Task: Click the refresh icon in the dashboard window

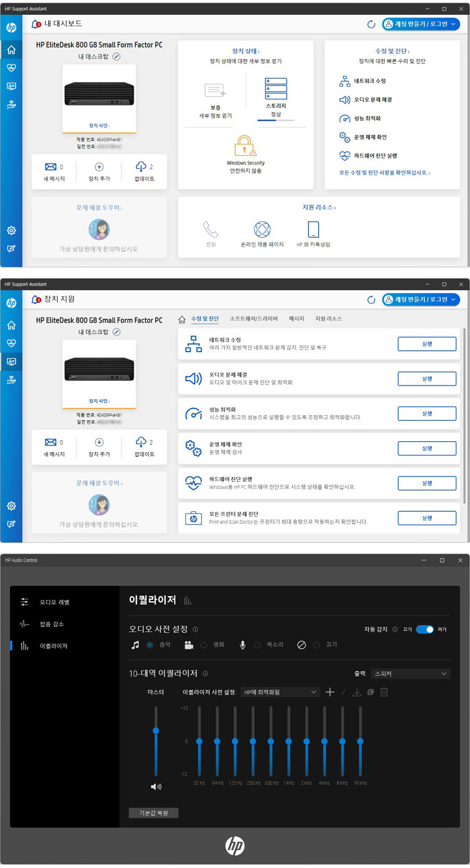Action: click(x=371, y=24)
